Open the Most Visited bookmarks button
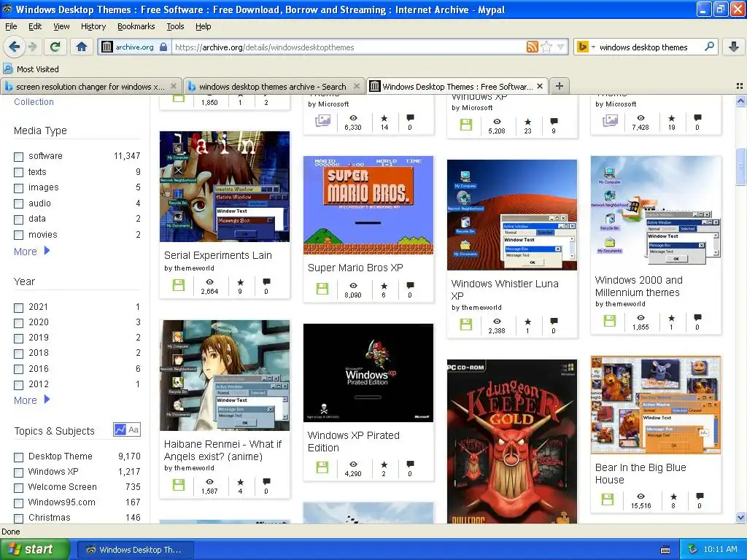The width and height of the screenshot is (747, 560). [x=31, y=69]
